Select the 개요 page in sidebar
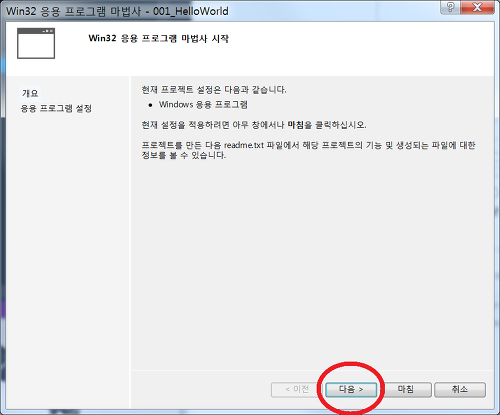Viewport: 500px width, 415px height. point(30,93)
